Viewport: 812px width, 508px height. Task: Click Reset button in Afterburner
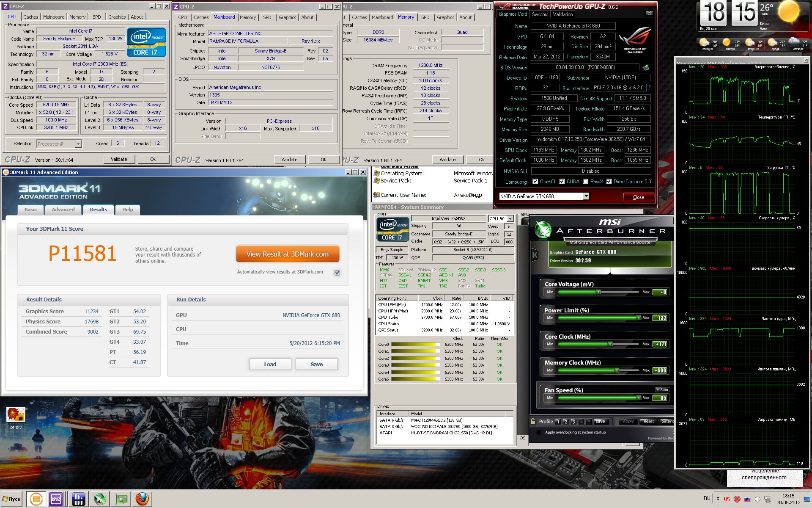pos(649,421)
